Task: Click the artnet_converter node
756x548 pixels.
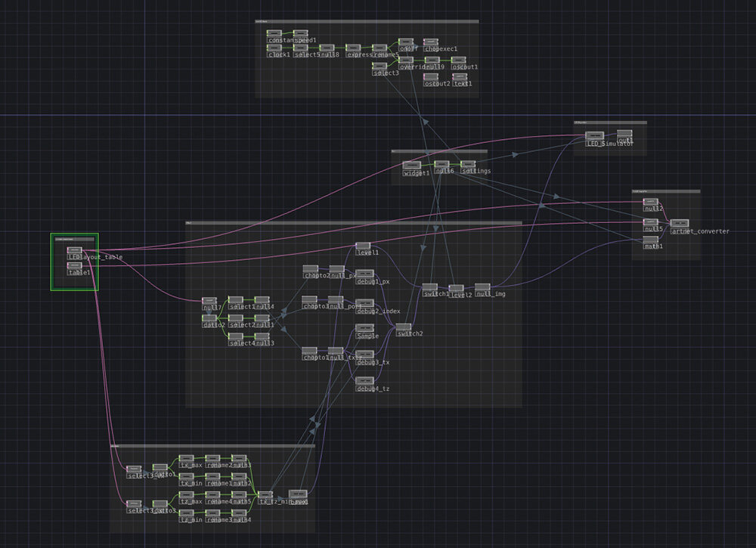Action: [x=678, y=224]
